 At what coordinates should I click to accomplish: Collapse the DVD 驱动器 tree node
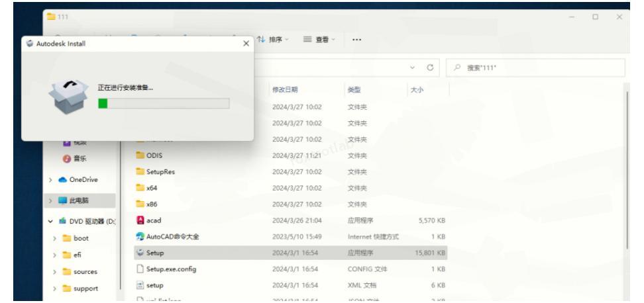[x=50, y=222]
